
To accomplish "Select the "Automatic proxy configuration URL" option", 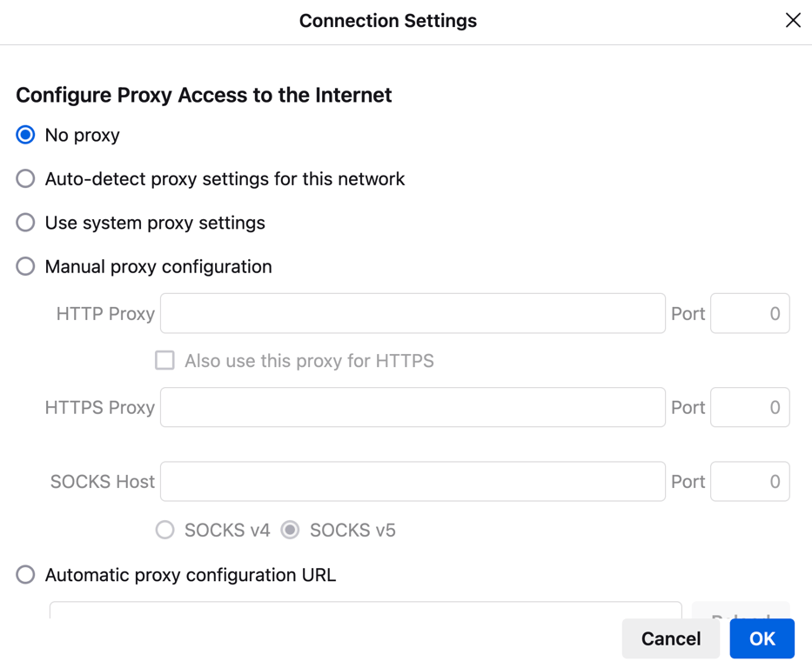I will click(x=25, y=574).
